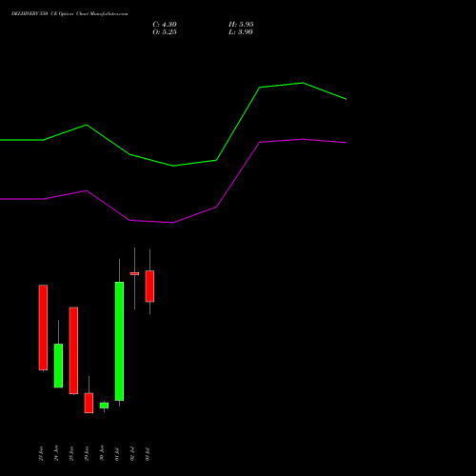Click the last red candle on the right
This screenshot has height=476, width=476.
[149, 287]
